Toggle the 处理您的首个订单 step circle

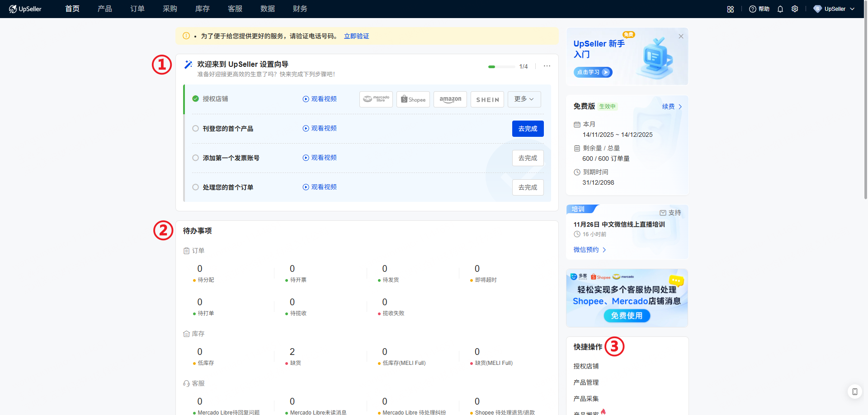tap(196, 187)
